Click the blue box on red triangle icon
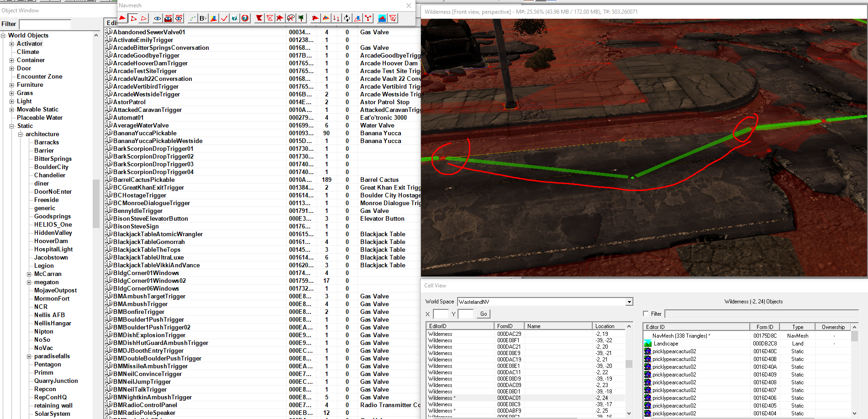The image size is (868, 419). pos(357,18)
